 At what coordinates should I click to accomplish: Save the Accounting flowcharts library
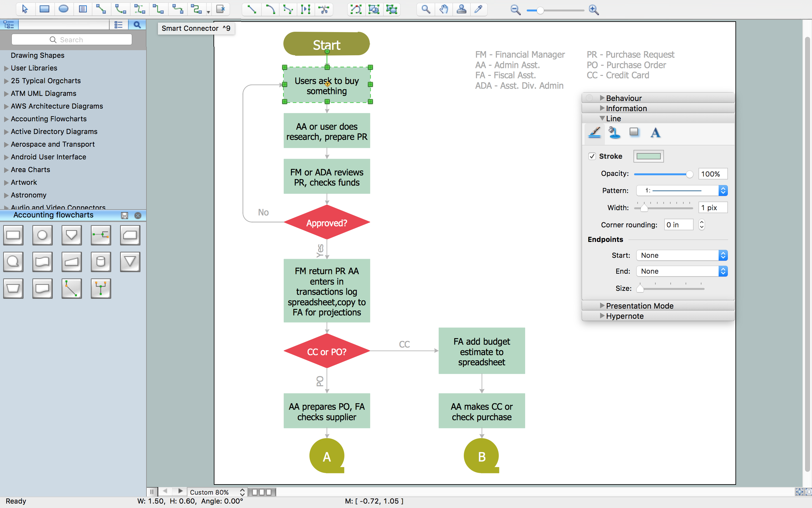(x=124, y=215)
